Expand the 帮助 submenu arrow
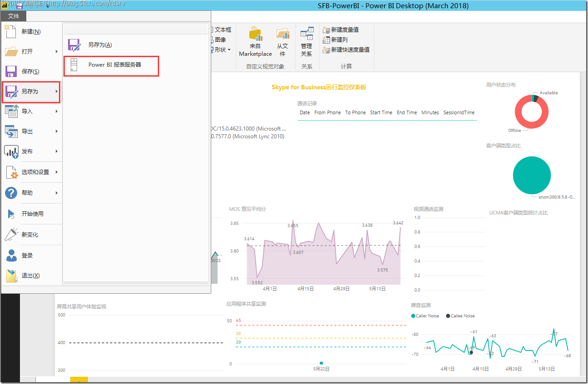The width and height of the screenshot is (588, 384). coord(57,193)
